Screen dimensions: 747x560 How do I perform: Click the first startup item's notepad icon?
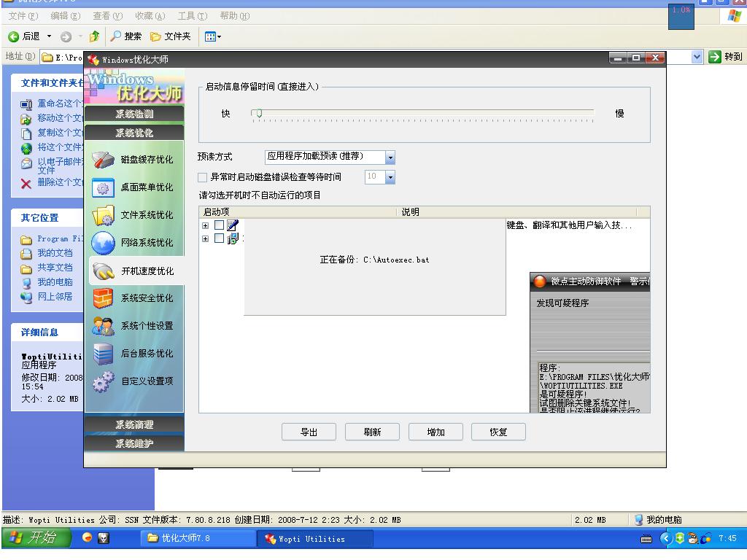point(233,225)
